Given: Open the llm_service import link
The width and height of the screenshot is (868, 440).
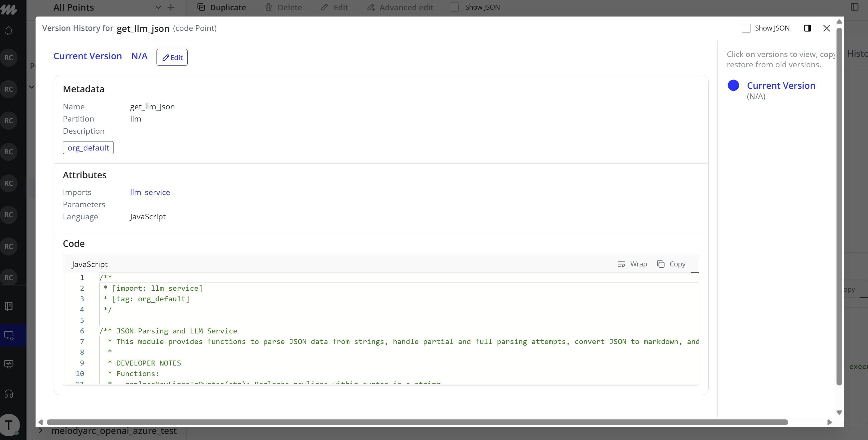Looking at the screenshot, I should click(150, 192).
